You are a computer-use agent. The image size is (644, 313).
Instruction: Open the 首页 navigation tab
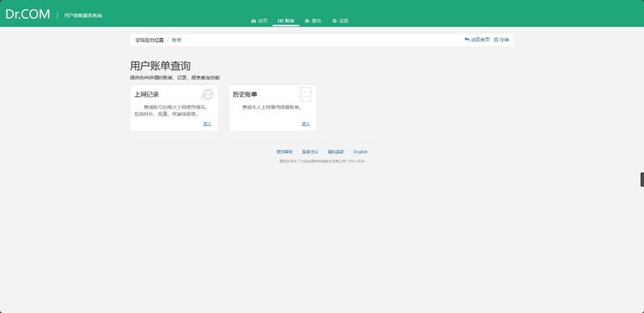point(259,21)
